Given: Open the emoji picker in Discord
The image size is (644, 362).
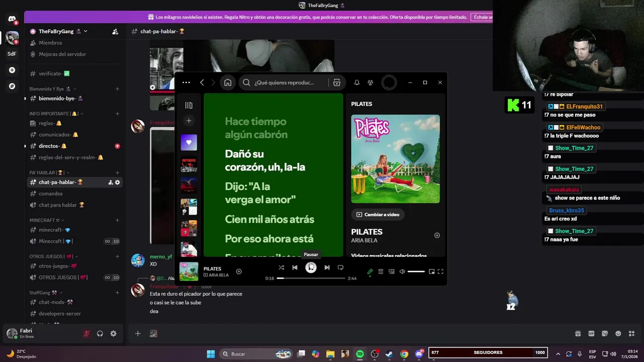Looking at the screenshot, I should click(x=618, y=333).
